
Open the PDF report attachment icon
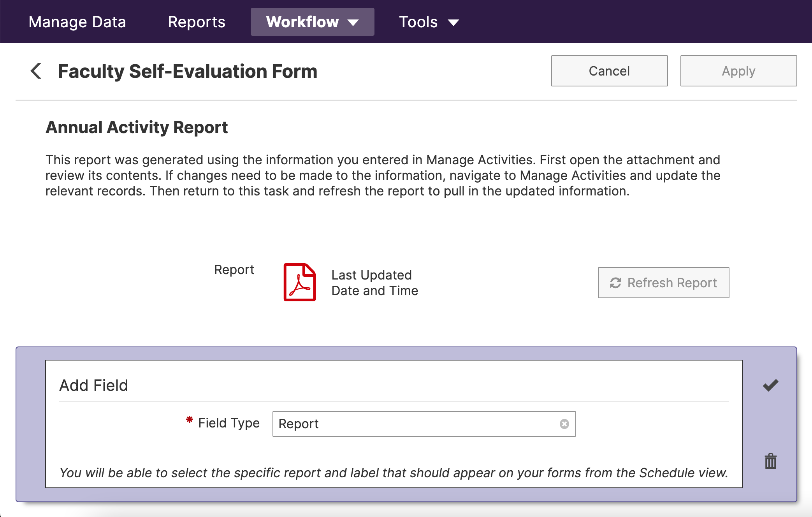pos(300,282)
